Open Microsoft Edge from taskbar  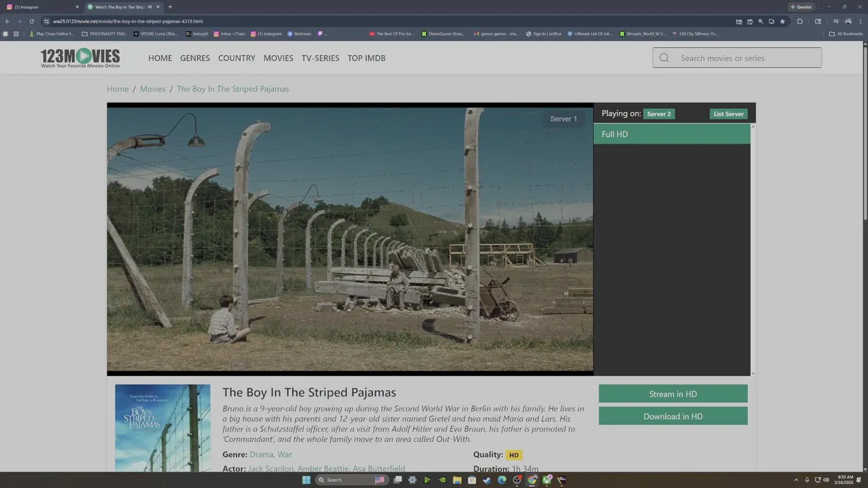click(502, 480)
